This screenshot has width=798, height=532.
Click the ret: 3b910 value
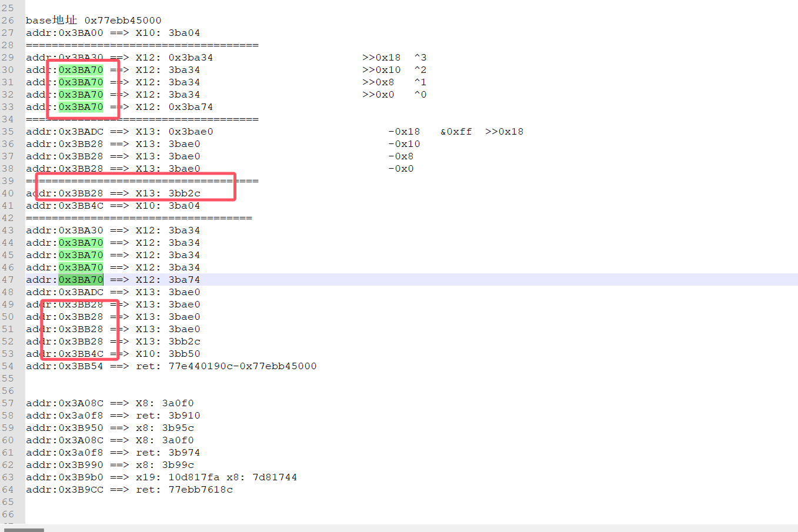[168, 416]
